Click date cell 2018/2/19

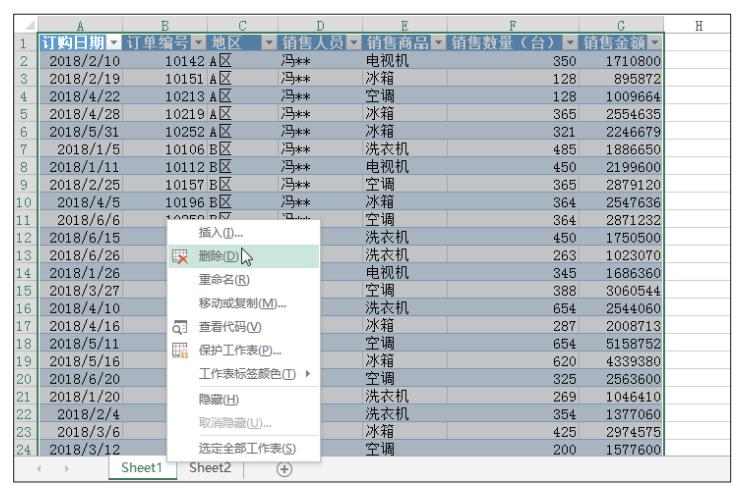(x=80, y=79)
